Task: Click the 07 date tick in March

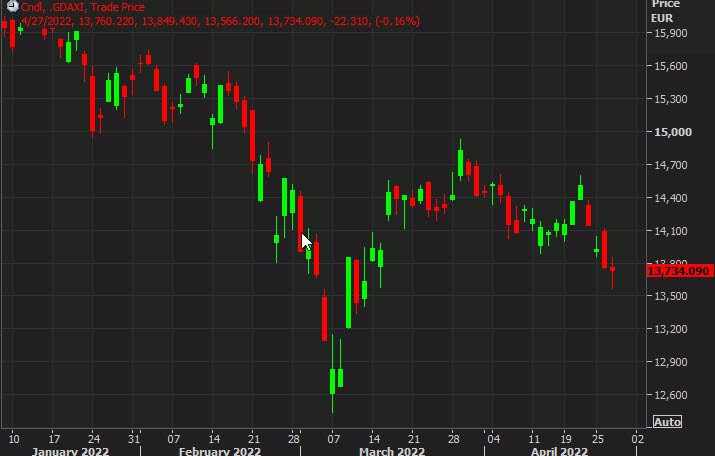Action: [x=333, y=439]
